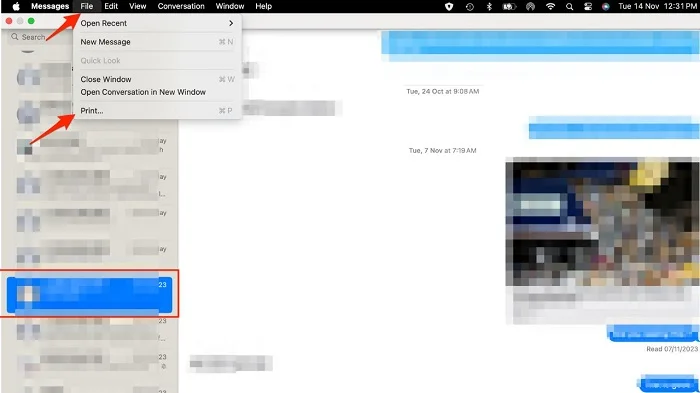Click the Search field in sidebar
700x393 pixels.
(x=39, y=37)
